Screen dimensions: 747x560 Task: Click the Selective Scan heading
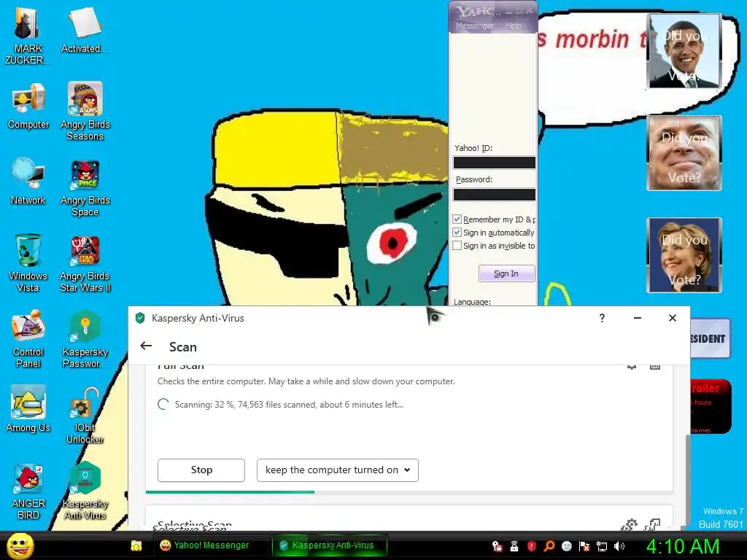click(194, 525)
